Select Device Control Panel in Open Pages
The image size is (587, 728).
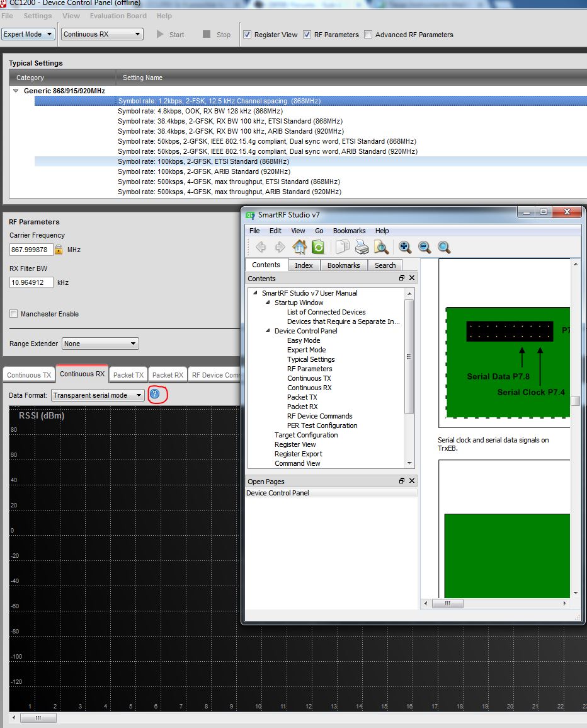click(x=331, y=493)
